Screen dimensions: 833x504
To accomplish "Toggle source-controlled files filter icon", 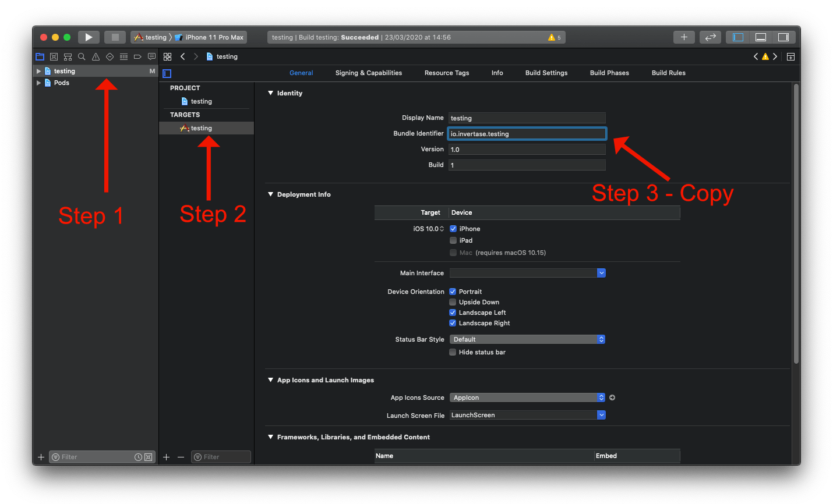I will tap(149, 457).
